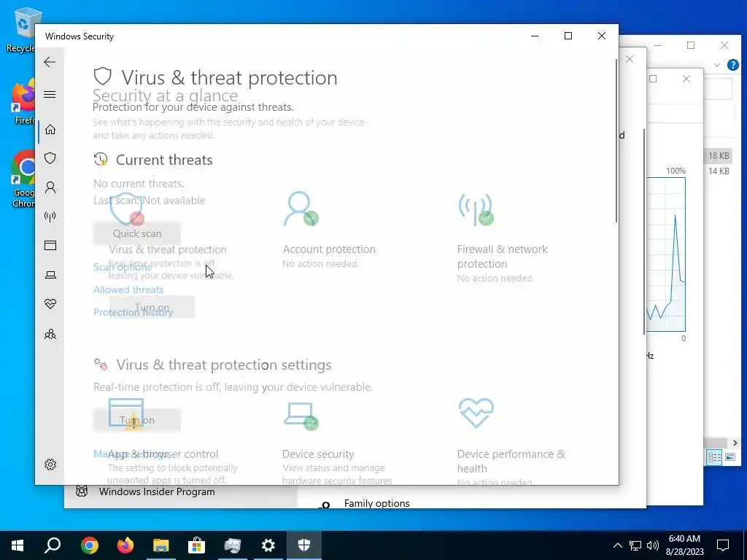Viewport: 747px width, 560px height.
Task: Click the background Settings window scrollbar
Action: click(644, 231)
